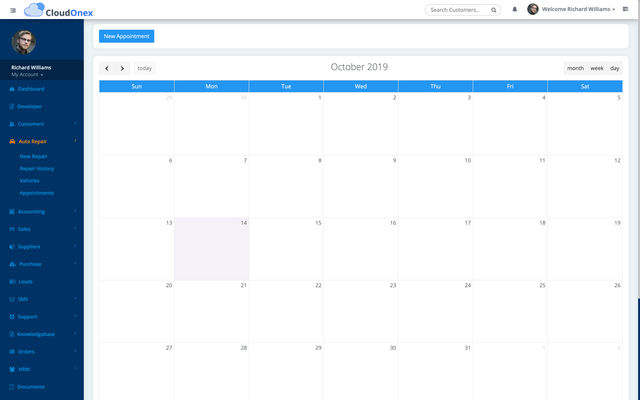This screenshot has height=400, width=640.
Task: Click the SMS envelope icon
Action: tap(12, 299)
